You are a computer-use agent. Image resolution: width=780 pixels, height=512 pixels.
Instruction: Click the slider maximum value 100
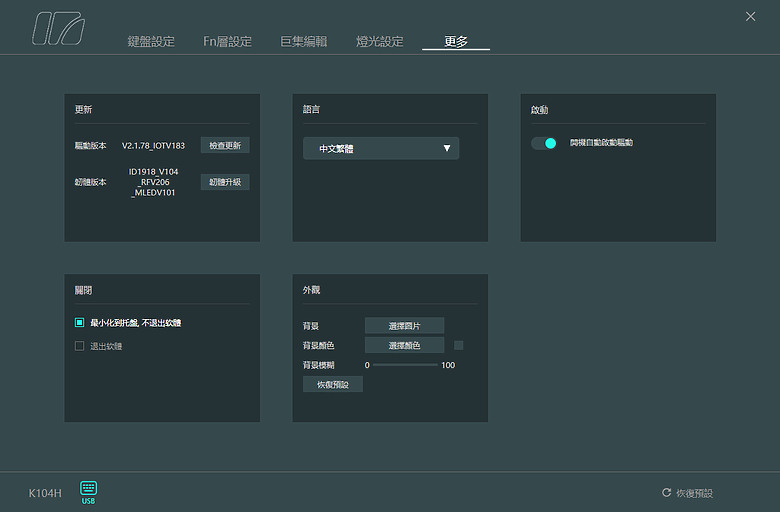[448, 365]
